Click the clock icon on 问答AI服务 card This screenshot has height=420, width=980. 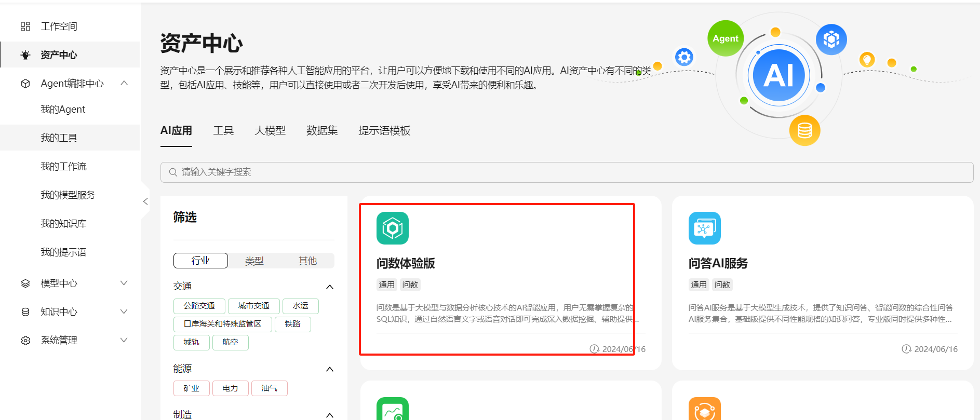906,349
